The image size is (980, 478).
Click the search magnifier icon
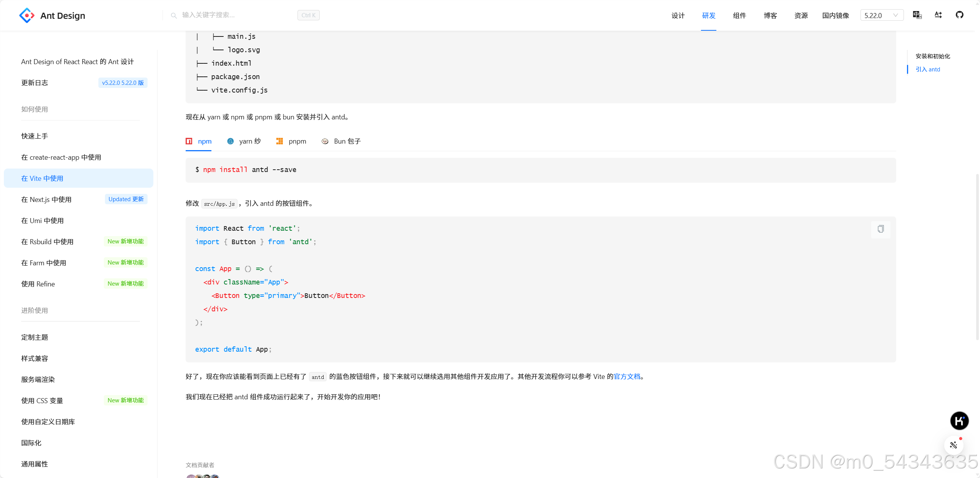click(x=174, y=15)
